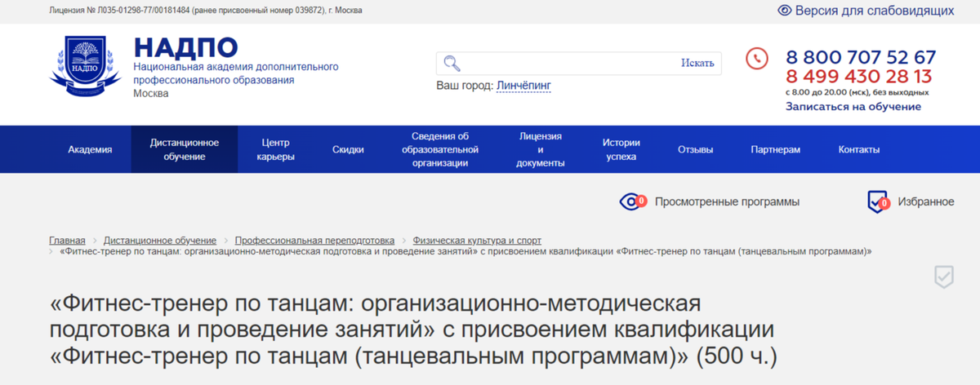Open Лицензия и документы menu item
The width and height of the screenshot is (980, 385).
(x=541, y=149)
